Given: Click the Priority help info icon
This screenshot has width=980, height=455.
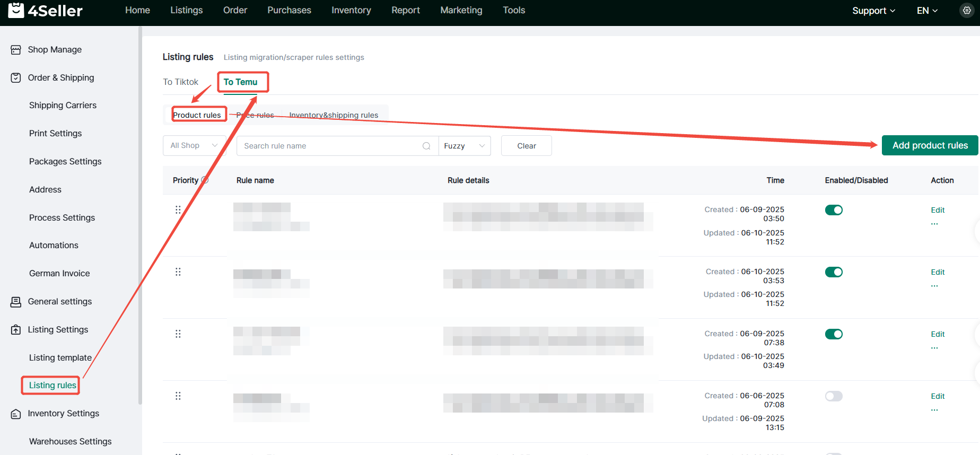Looking at the screenshot, I should click(x=205, y=180).
